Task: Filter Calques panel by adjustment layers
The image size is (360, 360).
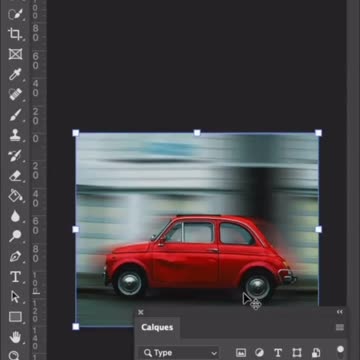Action: (259, 353)
